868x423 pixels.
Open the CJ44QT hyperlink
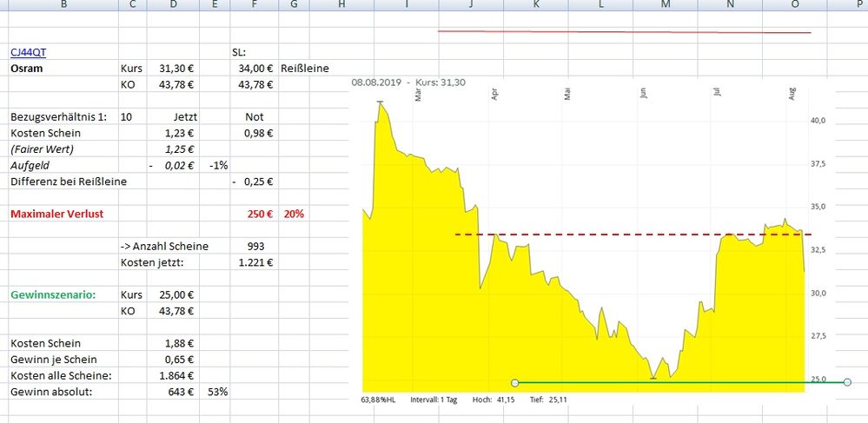tap(28, 53)
